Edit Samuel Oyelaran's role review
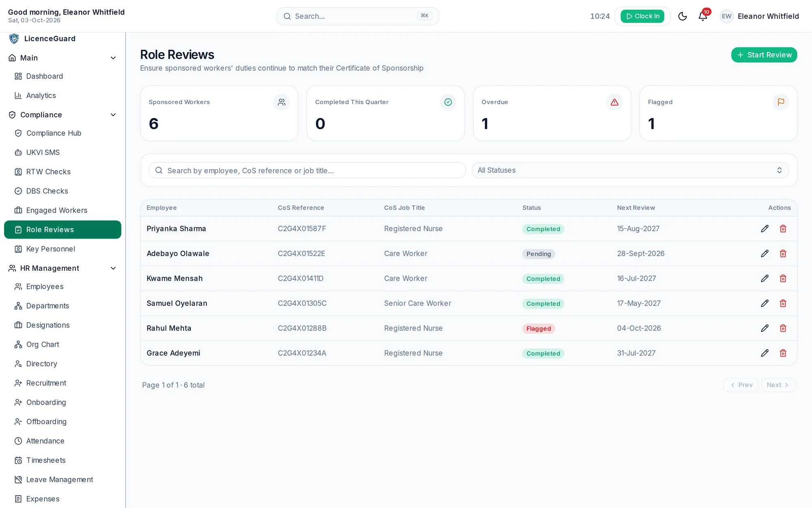This screenshot has width=812, height=508. coord(764,303)
